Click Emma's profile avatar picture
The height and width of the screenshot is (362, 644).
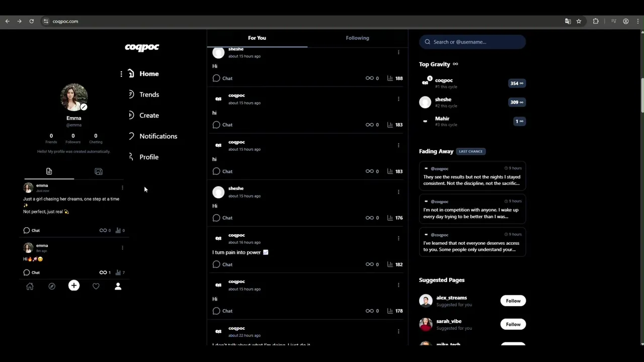click(x=74, y=97)
